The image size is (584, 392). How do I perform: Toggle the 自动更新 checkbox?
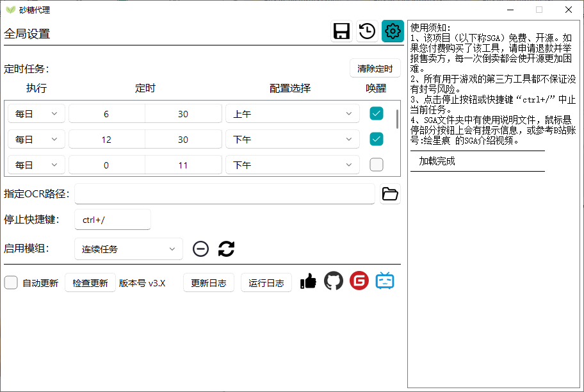point(11,282)
